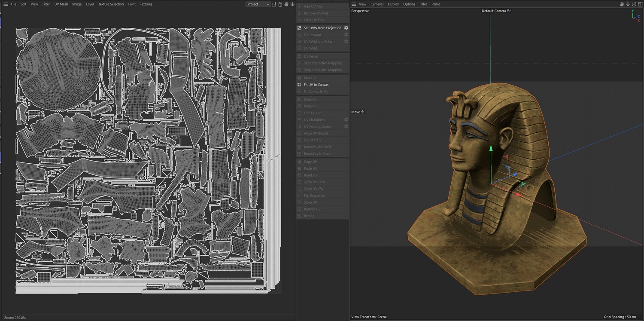Image resolution: width=644 pixels, height=321 pixels.
Task: Open Set UVW from Projection settings gear
Action: [346, 28]
